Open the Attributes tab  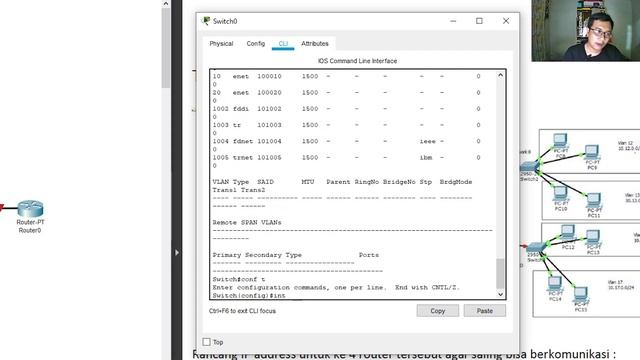pyautogui.click(x=315, y=44)
